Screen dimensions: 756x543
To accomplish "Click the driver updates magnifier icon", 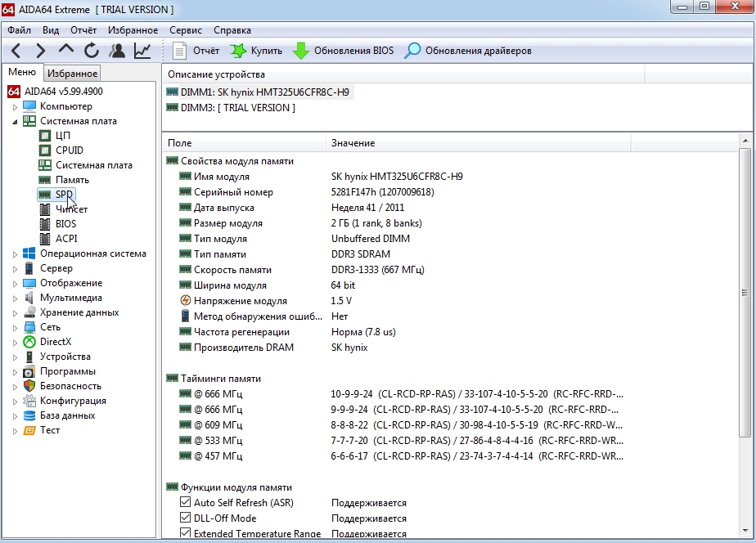I will point(413,51).
